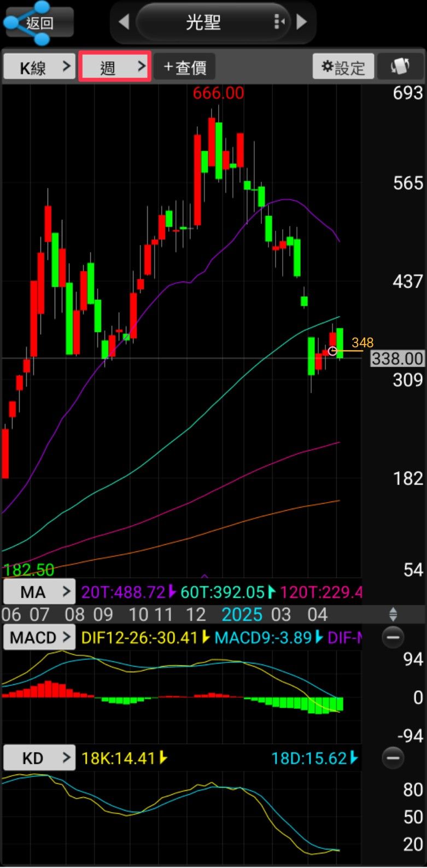Open the 光聖 stock selector
Screen dimensions: 427x868
click(x=213, y=22)
